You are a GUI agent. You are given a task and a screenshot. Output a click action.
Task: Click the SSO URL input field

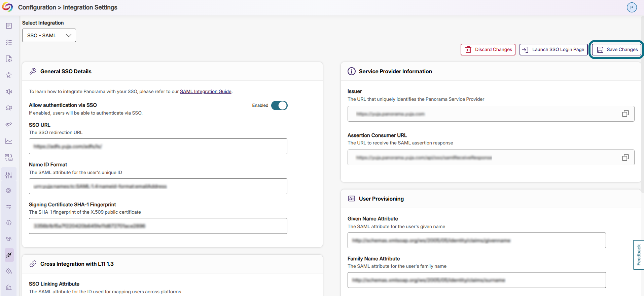pyautogui.click(x=158, y=146)
